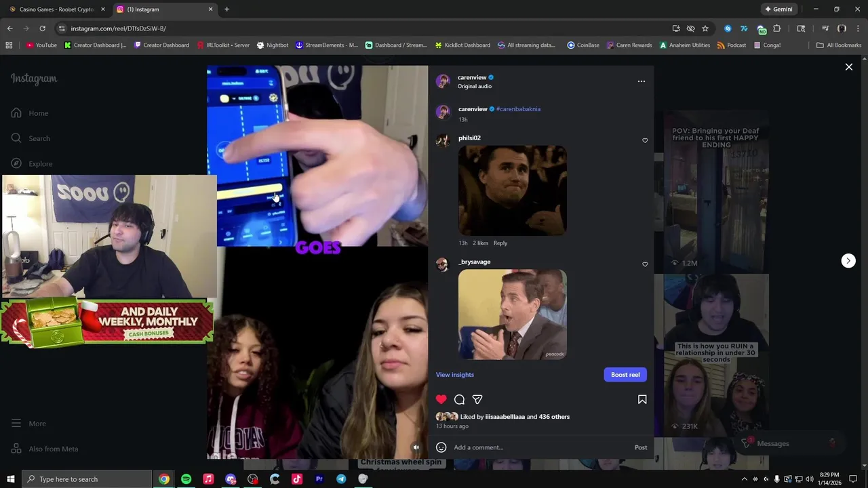Click the Type here to search taskbar box
Viewport: 868px width, 488px height.
(87, 479)
